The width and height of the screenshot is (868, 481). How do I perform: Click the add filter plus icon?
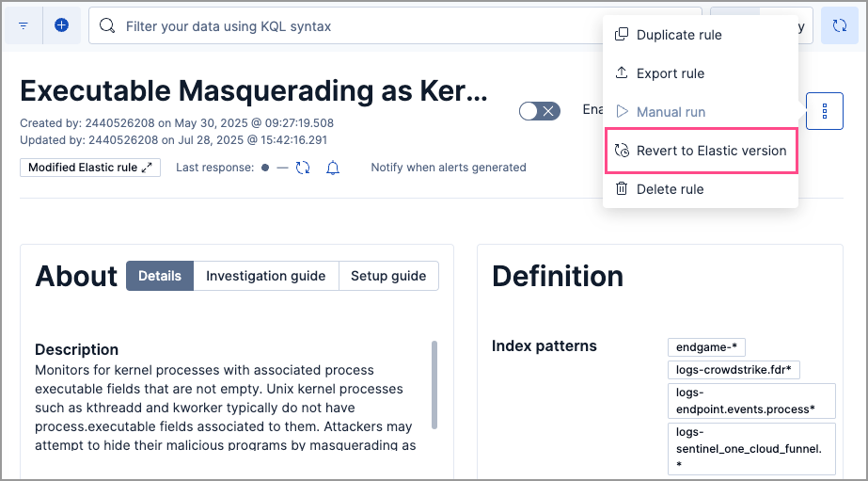[x=61, y=26]
